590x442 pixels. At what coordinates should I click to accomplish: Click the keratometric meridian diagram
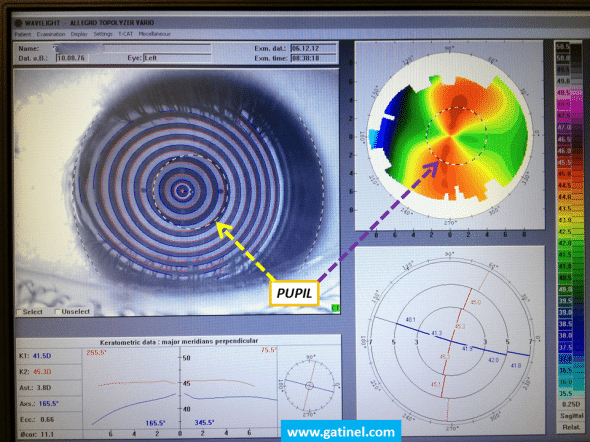[450, 341]
